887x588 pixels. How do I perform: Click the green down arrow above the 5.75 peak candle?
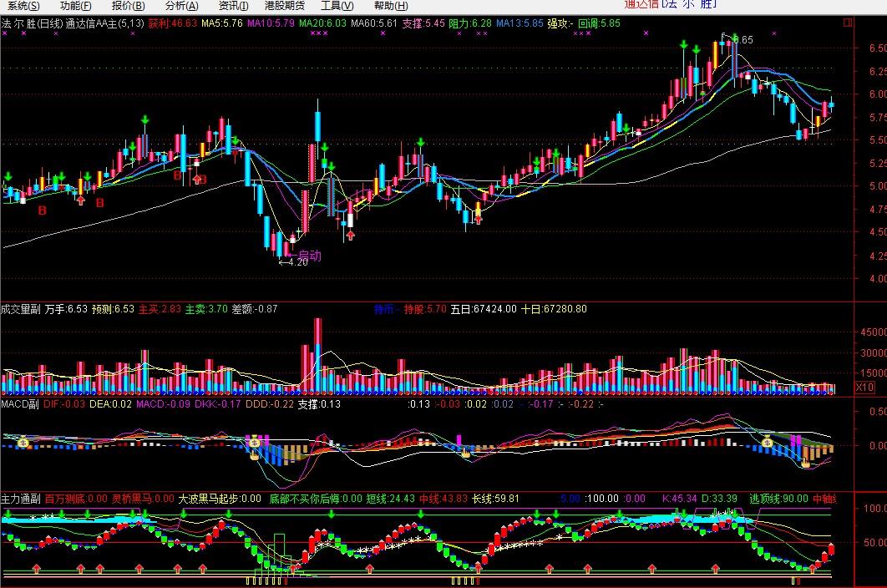[144, 120]
